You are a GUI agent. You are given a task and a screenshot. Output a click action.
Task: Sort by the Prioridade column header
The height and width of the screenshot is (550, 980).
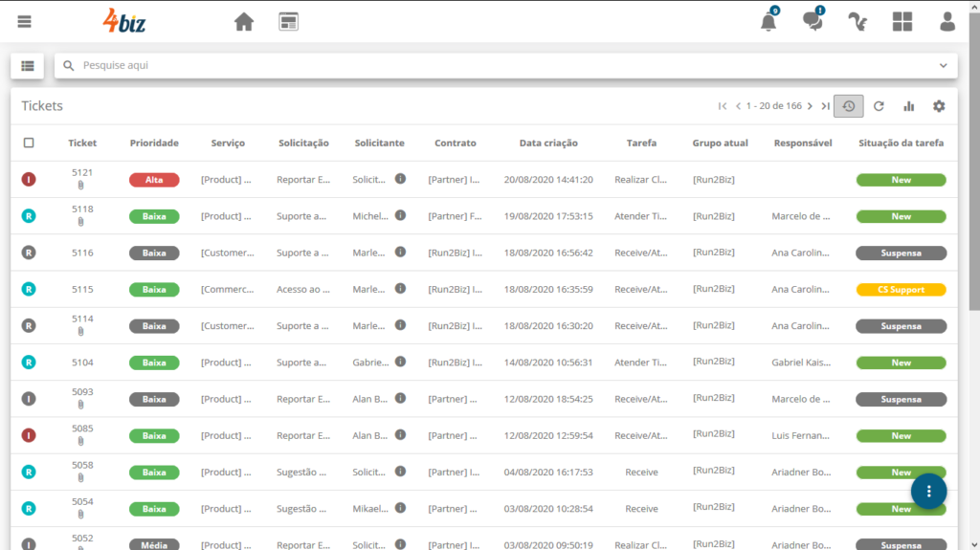coord(154,143)
